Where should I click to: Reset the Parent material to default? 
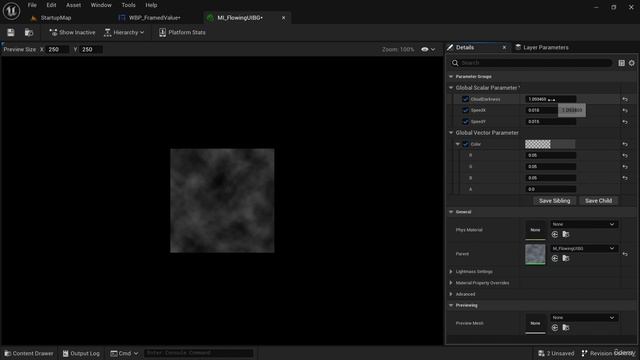point(625,254)
